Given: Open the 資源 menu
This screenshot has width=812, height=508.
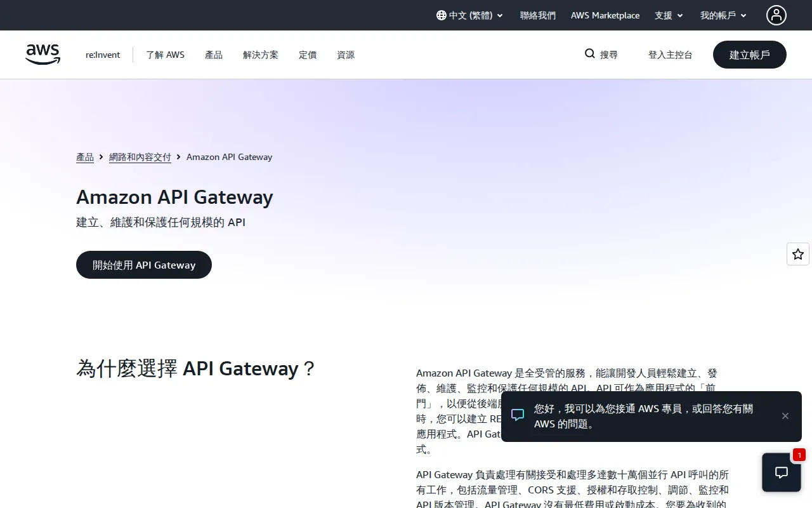Looking at the screenshot, I should (346, 55).
